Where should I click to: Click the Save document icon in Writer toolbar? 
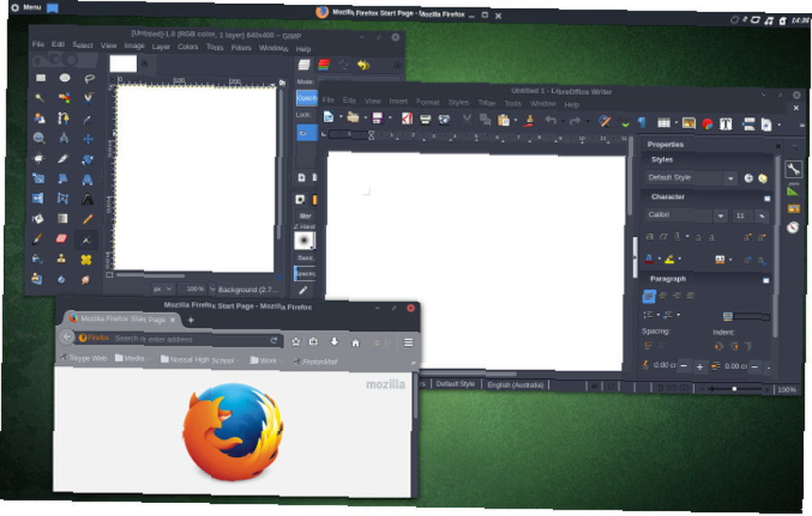click(x=378, y=118)
